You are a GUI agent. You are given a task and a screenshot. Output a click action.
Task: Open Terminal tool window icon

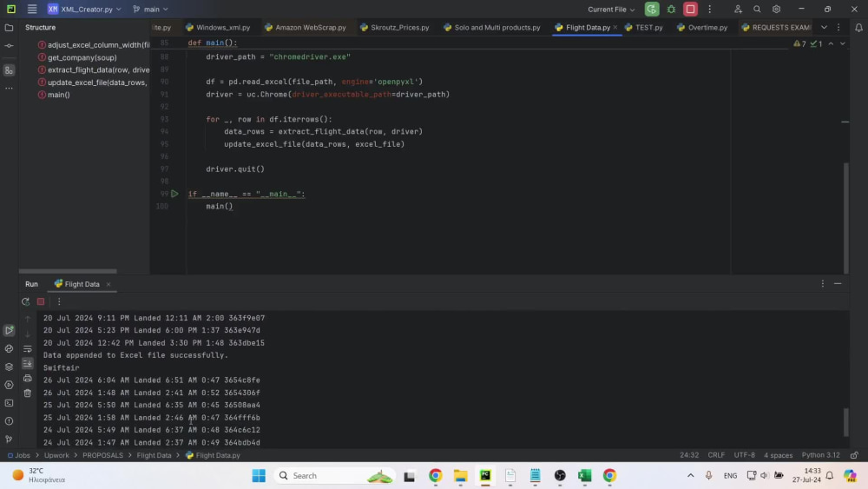tap(9, 403)
